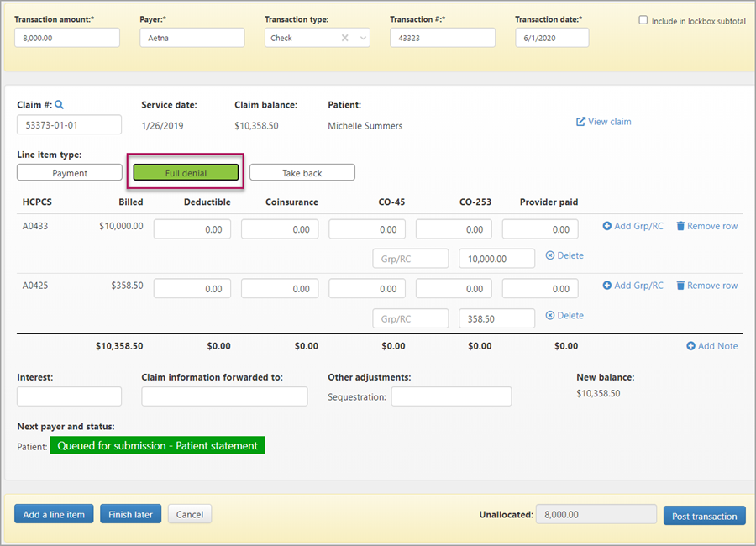Remove the A0425 row via trash icon
Screen dimensions: 756x546
[681, 286]
